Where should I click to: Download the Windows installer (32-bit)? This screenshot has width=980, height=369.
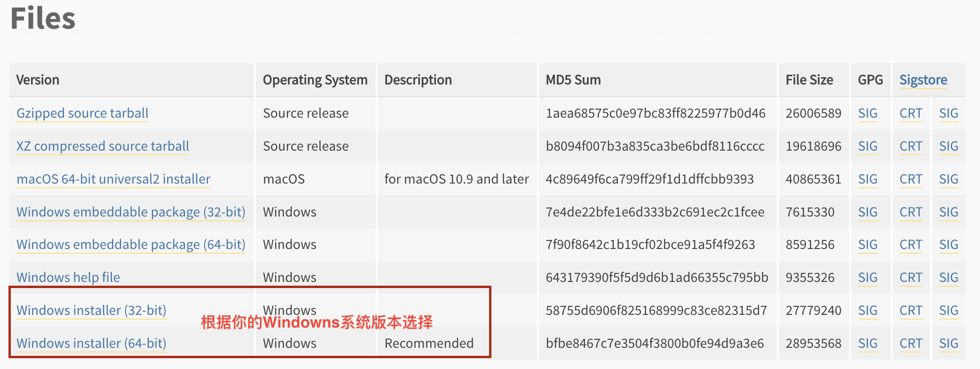click(x=91, y=311)
